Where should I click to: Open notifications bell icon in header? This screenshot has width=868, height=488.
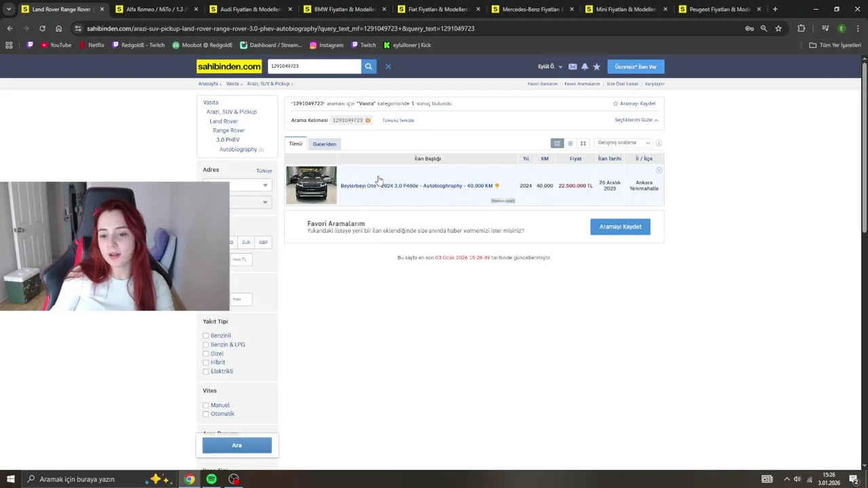pyautogui.click(x=585, y=66)
